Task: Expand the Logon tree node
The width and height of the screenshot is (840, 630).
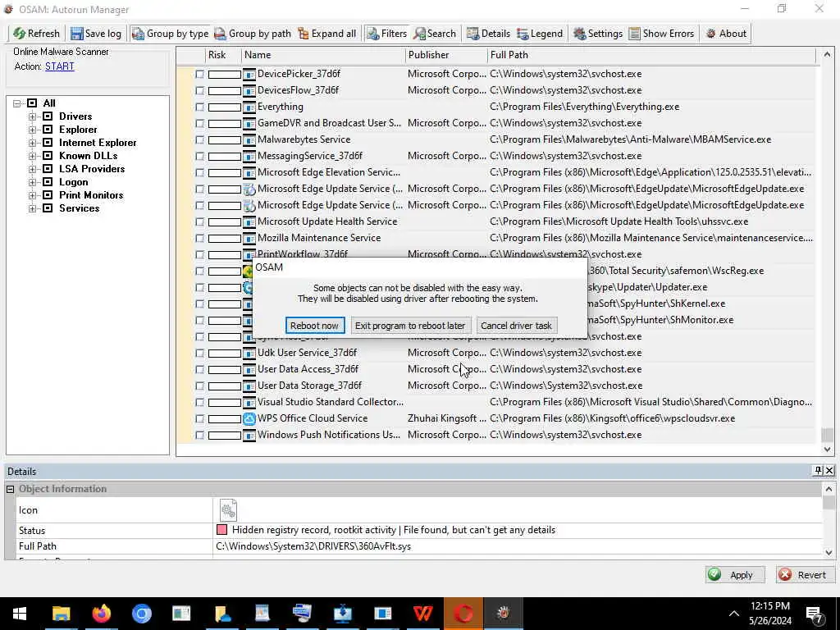Action: point(32,182)
